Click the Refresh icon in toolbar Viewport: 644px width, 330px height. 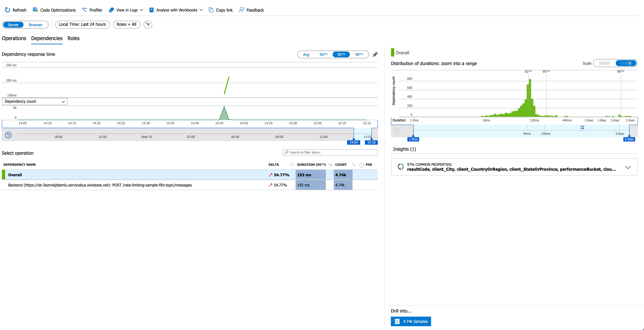coord(7,10)
